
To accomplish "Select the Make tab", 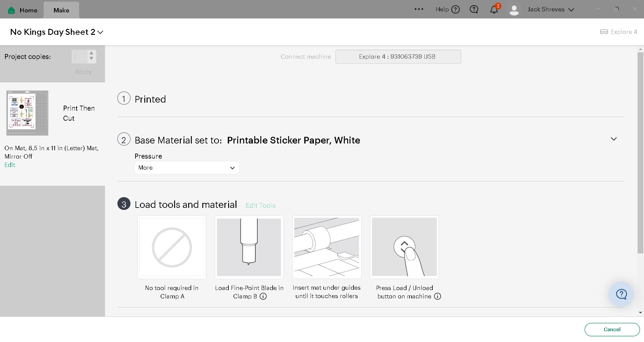I will tap(61, 10).
